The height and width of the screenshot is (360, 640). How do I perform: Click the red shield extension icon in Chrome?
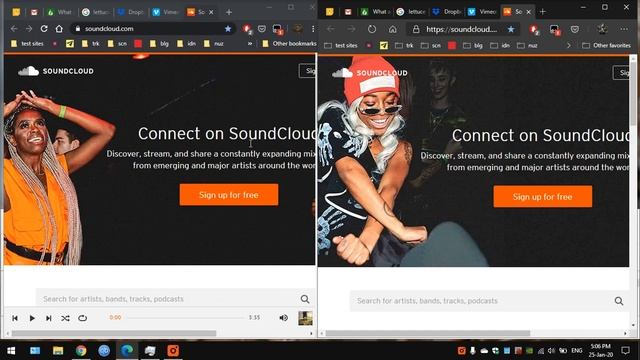coord(247,29)
